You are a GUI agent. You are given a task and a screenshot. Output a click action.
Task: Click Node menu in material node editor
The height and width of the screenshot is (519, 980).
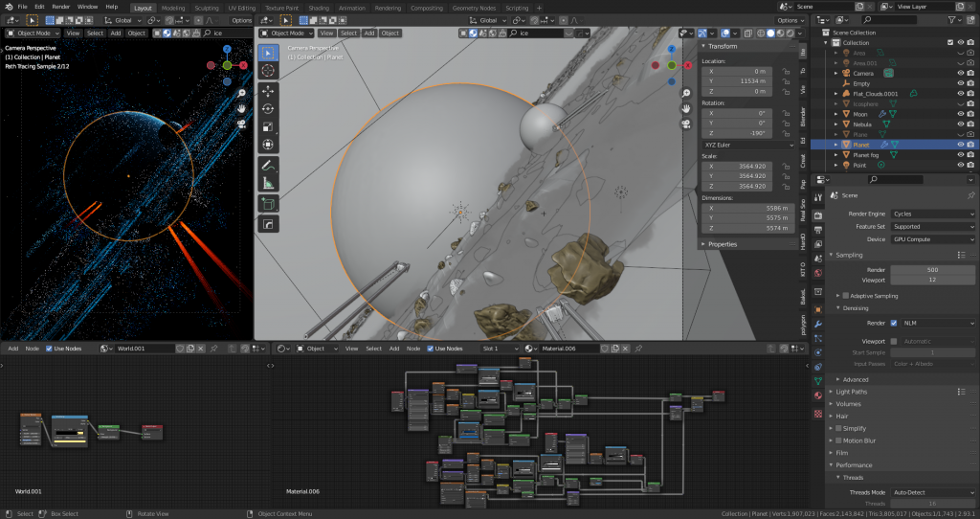click(x=413, y=349)
